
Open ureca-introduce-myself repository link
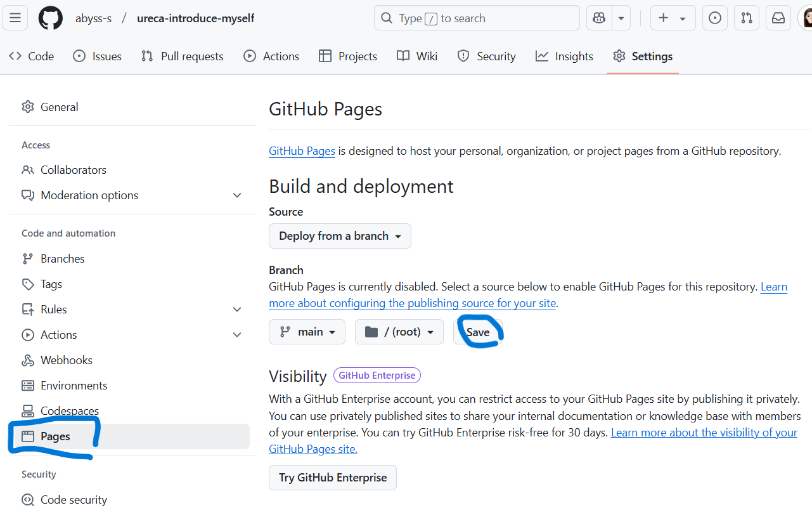[x=196, y=18]
